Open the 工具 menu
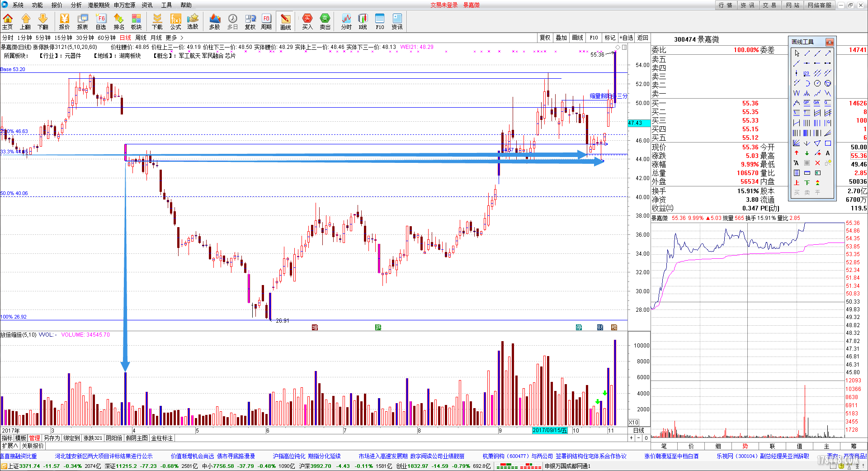The width and height of the screenshot is (868, 471). [167, 5]
